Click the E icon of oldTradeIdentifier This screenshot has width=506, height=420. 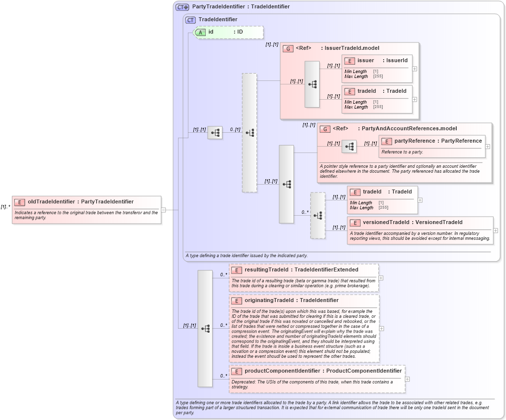point(19,201)
